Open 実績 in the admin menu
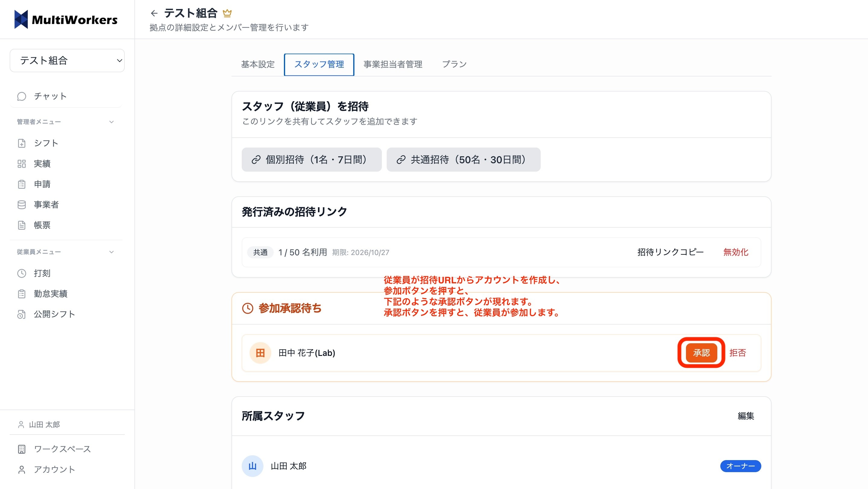The height and width of the screenshot is (489, 868). coord(66,164)
